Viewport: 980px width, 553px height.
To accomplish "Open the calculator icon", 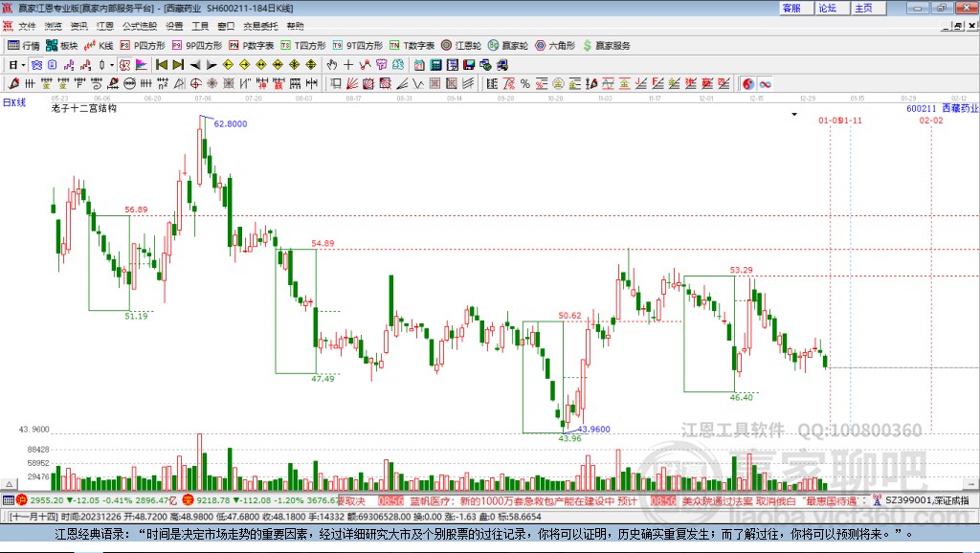I will tap(436, 65).
